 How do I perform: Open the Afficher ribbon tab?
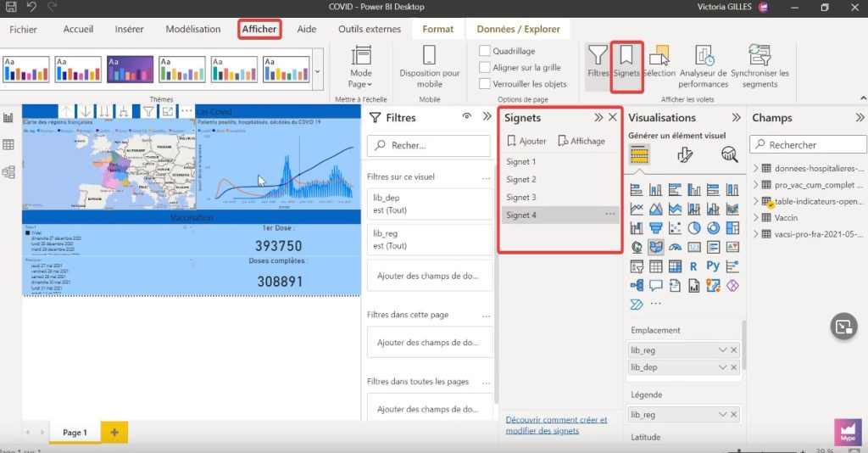259,29
